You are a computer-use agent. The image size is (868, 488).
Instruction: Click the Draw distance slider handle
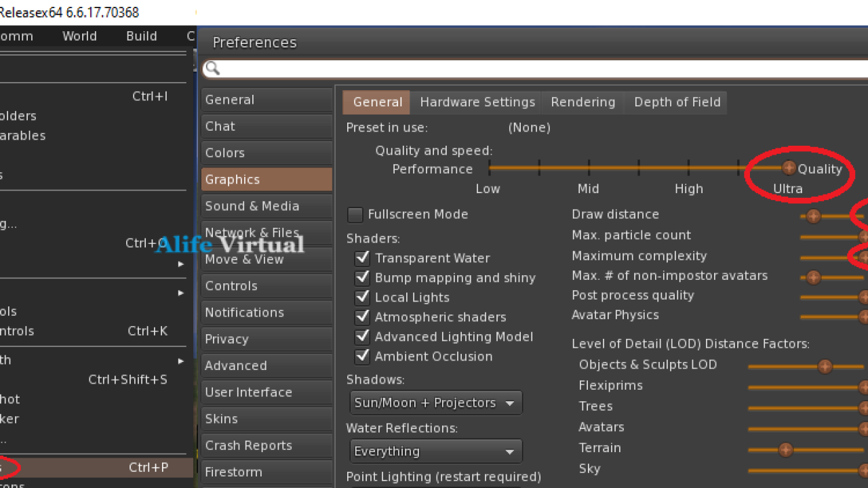[x=813, y=216]
